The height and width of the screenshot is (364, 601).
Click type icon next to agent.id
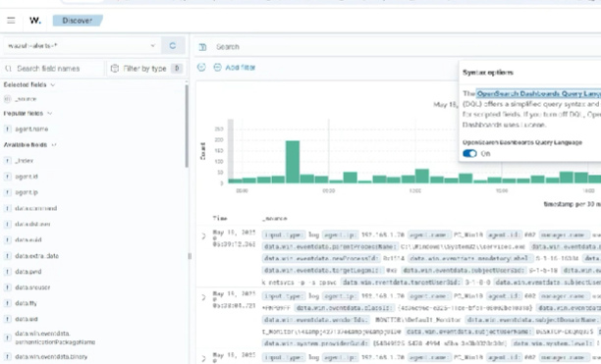tap(7, 177)
